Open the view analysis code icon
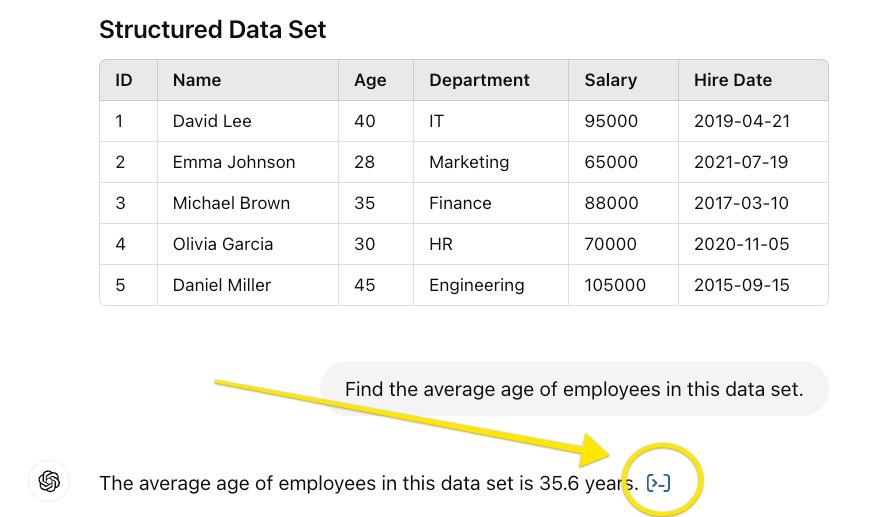This screenshot has width=886, height=517. click(658, 483)
